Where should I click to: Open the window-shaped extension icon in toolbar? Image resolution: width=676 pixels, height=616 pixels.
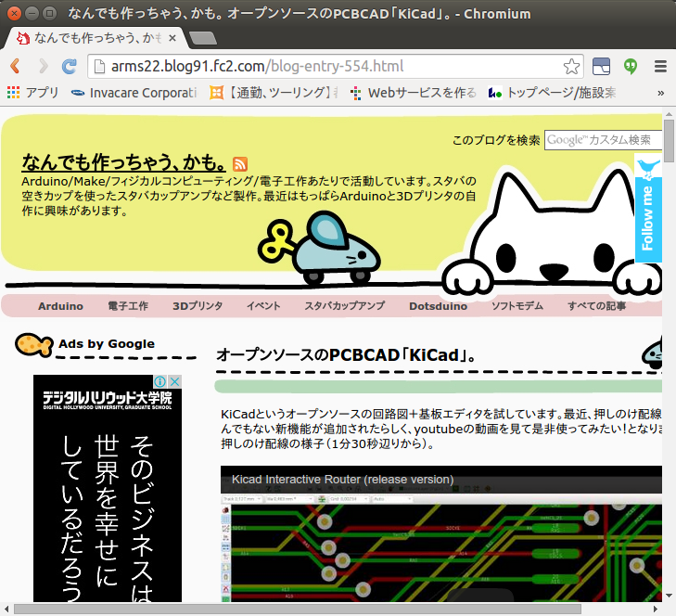(602, 67)
